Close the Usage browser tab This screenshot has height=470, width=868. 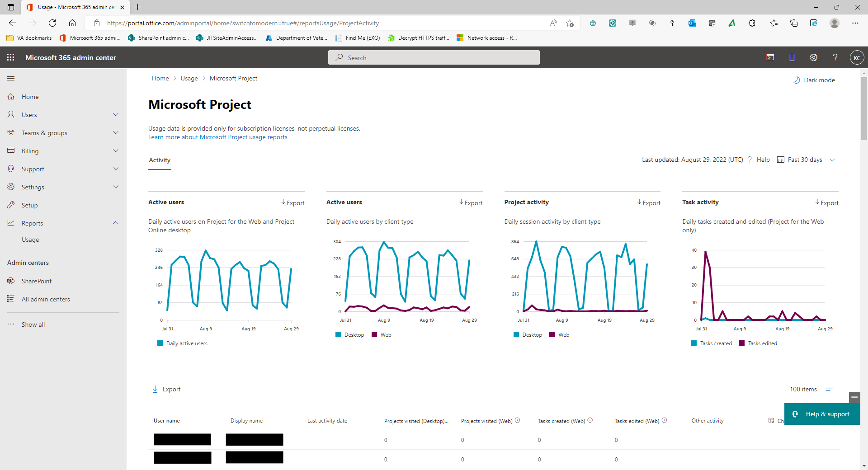122,7
